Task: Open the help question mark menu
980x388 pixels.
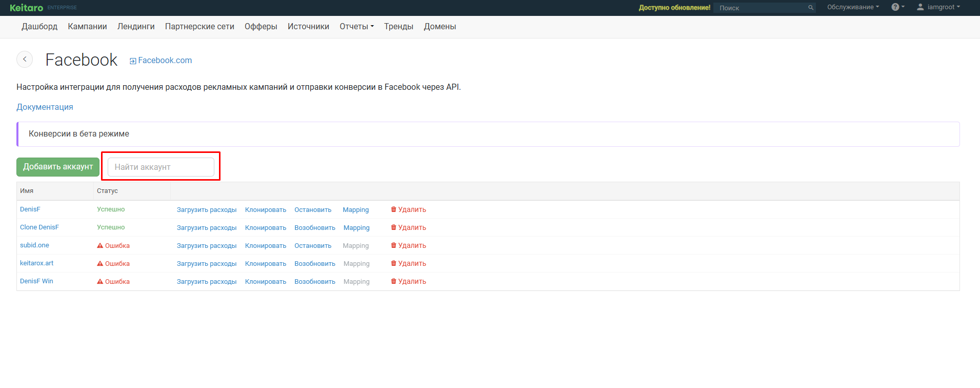Action: coord(898,7)
